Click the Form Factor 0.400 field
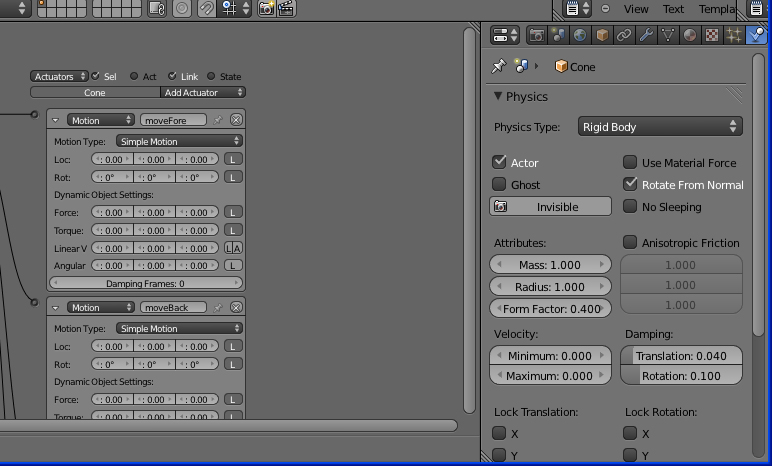 click(550, 309)
